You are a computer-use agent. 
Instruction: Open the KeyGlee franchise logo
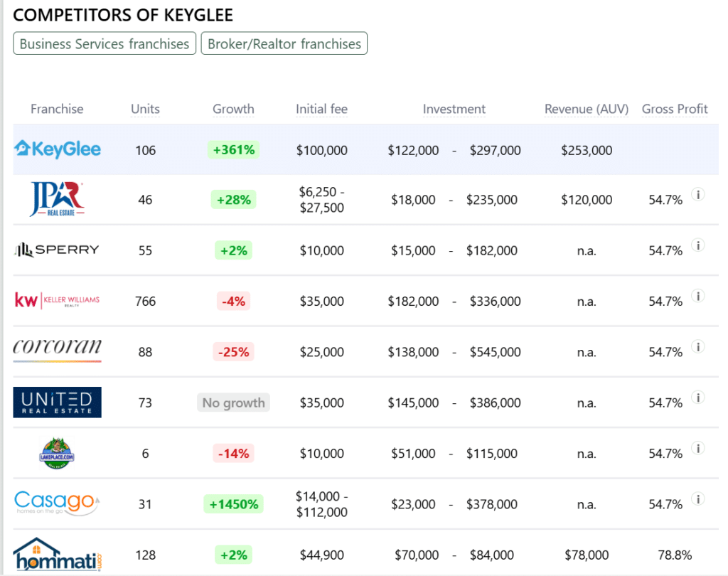point(57,149)
